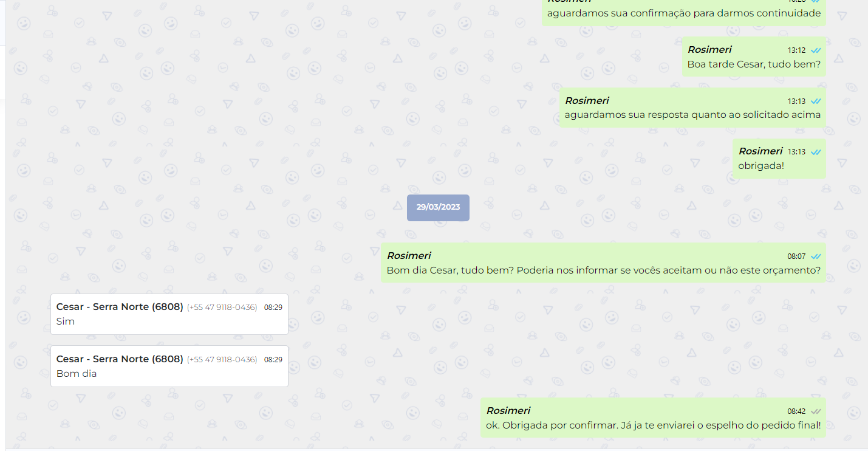This screenshot has width=868, height=451.
Task: Click the 29/03/2023 date badge
Action: click(438, 207)
